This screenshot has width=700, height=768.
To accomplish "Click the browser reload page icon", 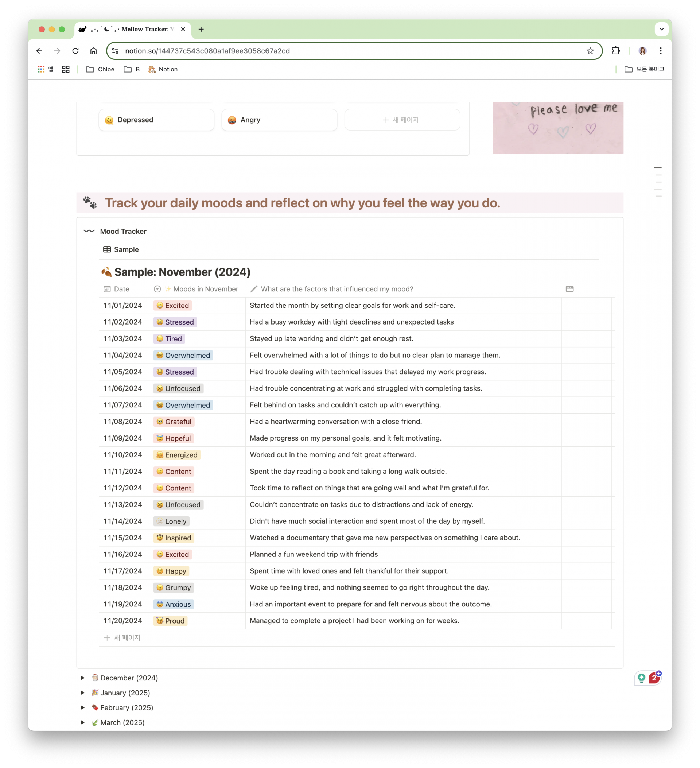I will [75, 51].
